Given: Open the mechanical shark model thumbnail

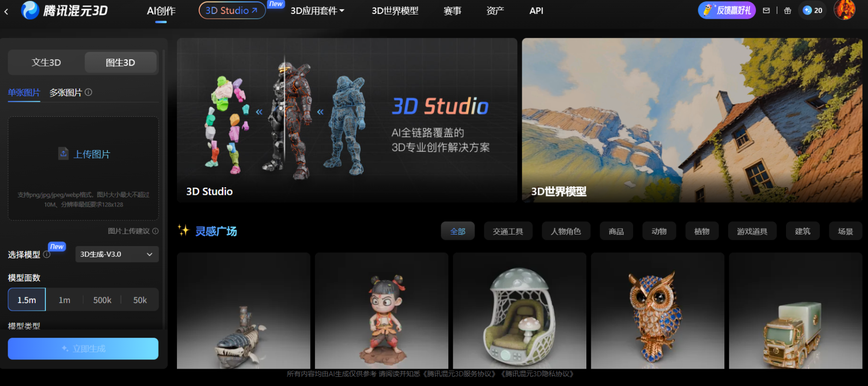Looking at the screenshot, I should 244,311.
